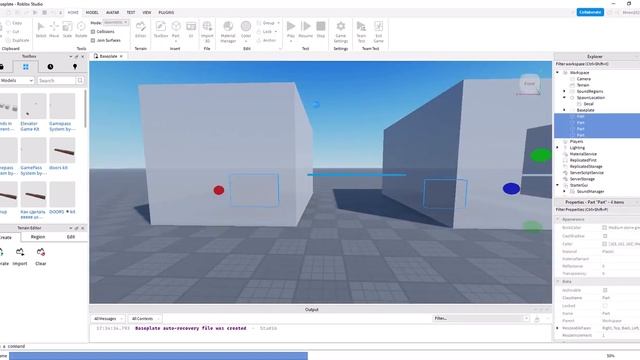Expand the SoundRegions node
640x360 pixels.
pyautogui.click(x=564, y=91)
